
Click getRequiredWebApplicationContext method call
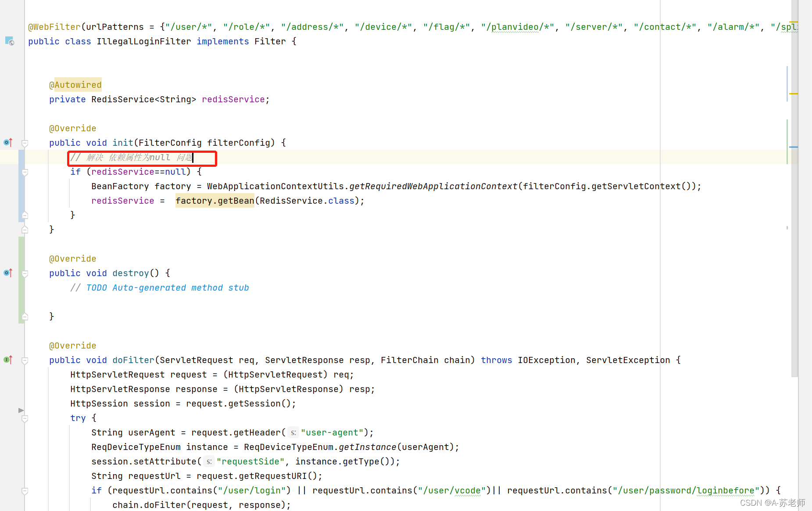click(x=433, y=186)
